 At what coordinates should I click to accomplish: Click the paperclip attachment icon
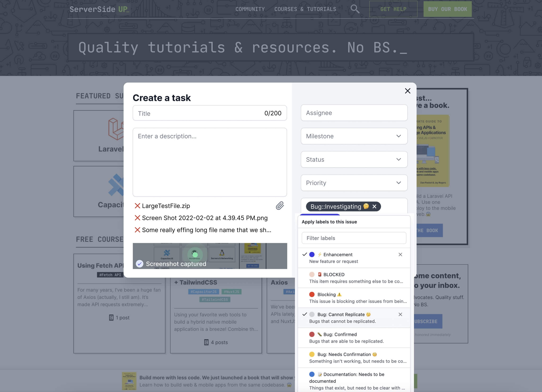[279, 206]
